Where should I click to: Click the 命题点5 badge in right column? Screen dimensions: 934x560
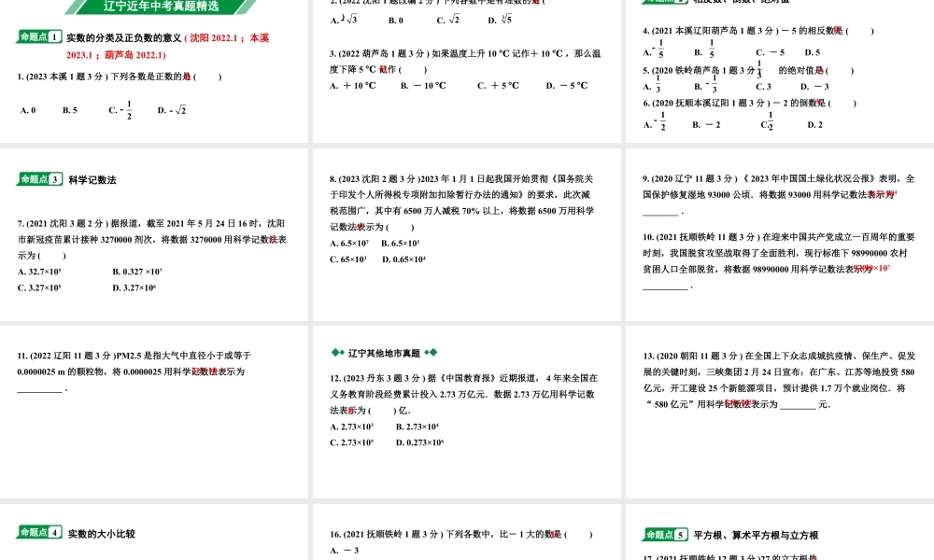(x=665, y=535)
